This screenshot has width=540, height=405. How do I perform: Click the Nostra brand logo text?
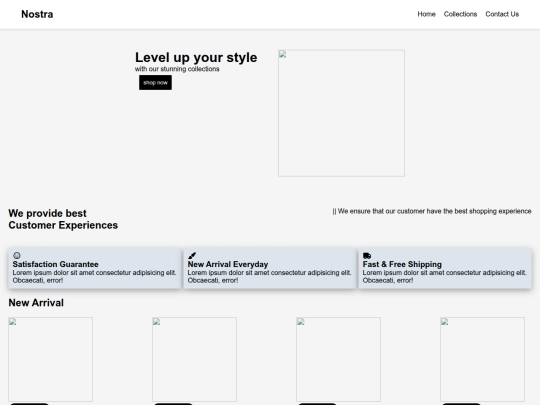pyautogui.click(x=37, y=14)
